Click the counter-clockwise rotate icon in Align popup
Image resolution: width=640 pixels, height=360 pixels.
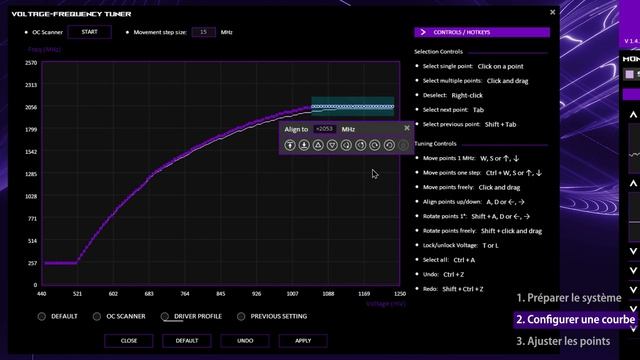click(389, 145)
